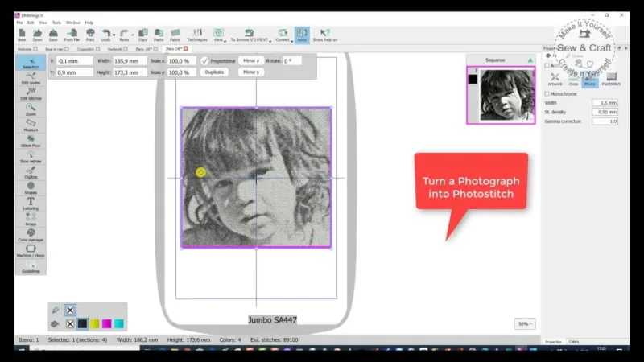Select the Measure tool
The image size is (644, 362).
(x=31, y=125)
